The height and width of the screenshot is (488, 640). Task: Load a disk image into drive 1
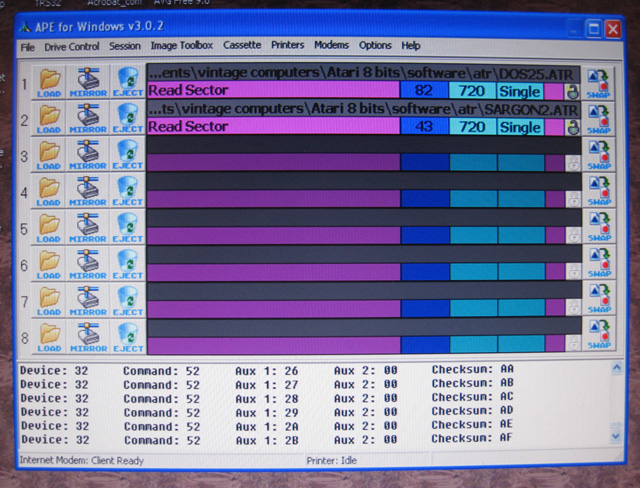(x=49, y=83)
